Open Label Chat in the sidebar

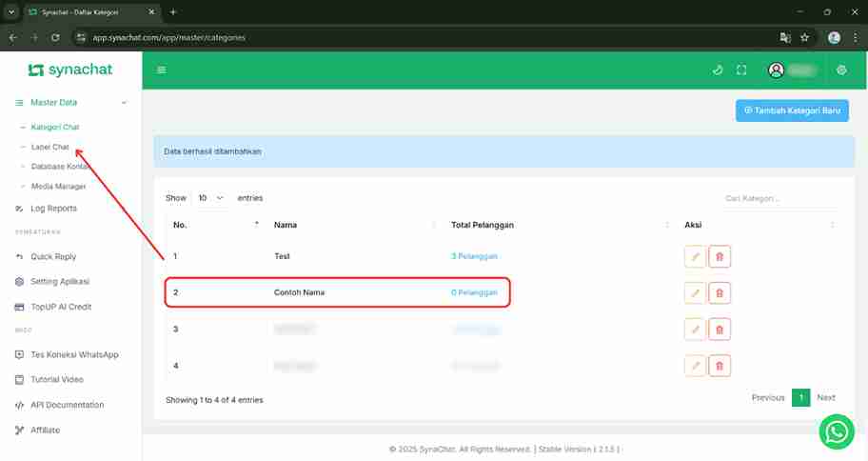tap(49, 147)
